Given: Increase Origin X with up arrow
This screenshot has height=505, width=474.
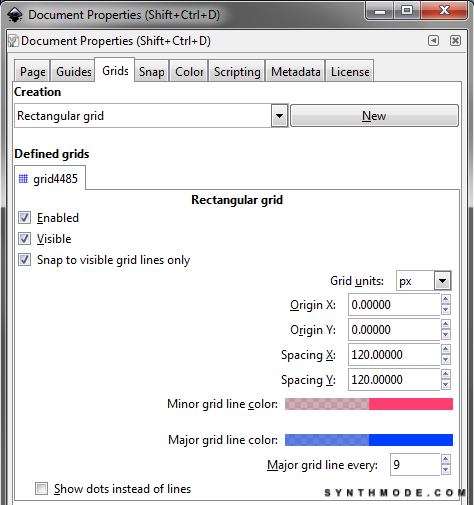Looking at the screenshot, I should tap(446, 299).
